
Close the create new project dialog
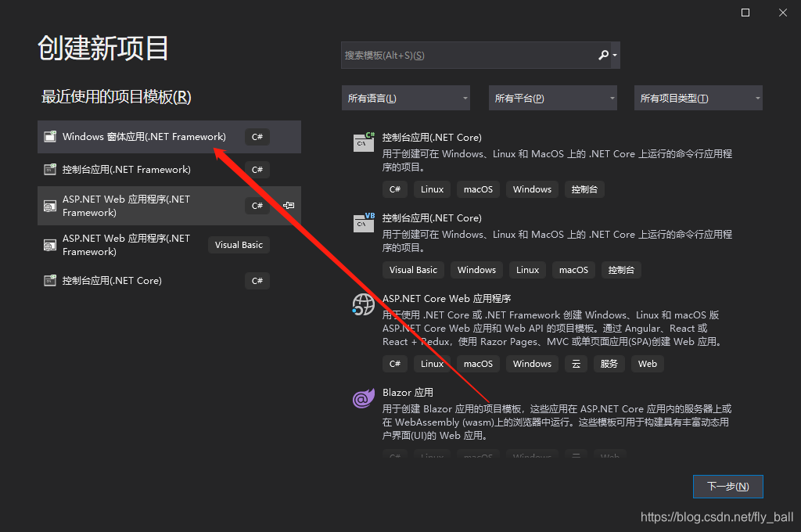[782, 13]
